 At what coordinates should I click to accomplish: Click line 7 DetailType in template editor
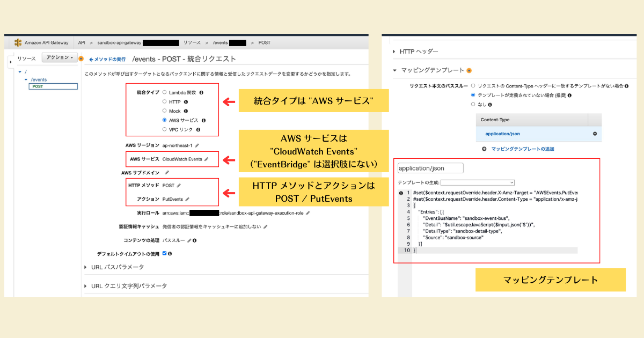463,231
